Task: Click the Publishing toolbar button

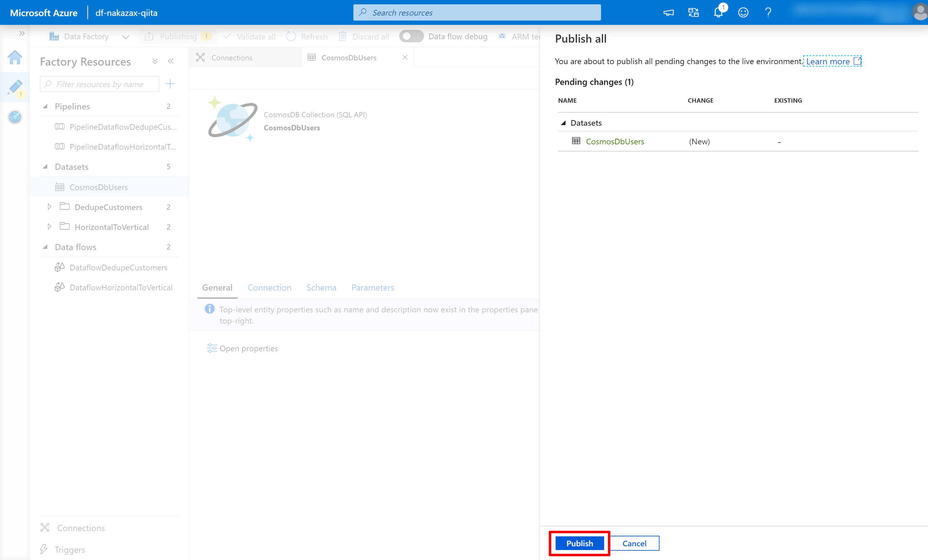Action: point(178,36)
